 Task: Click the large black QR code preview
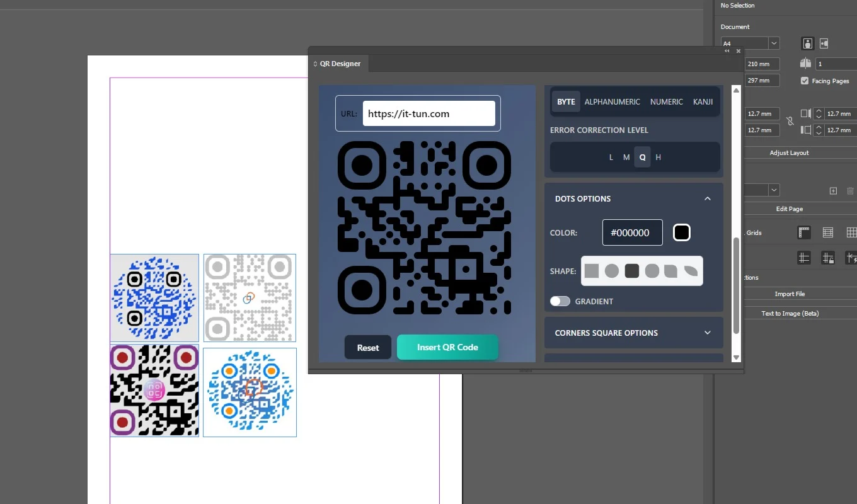tap(424, 228)
